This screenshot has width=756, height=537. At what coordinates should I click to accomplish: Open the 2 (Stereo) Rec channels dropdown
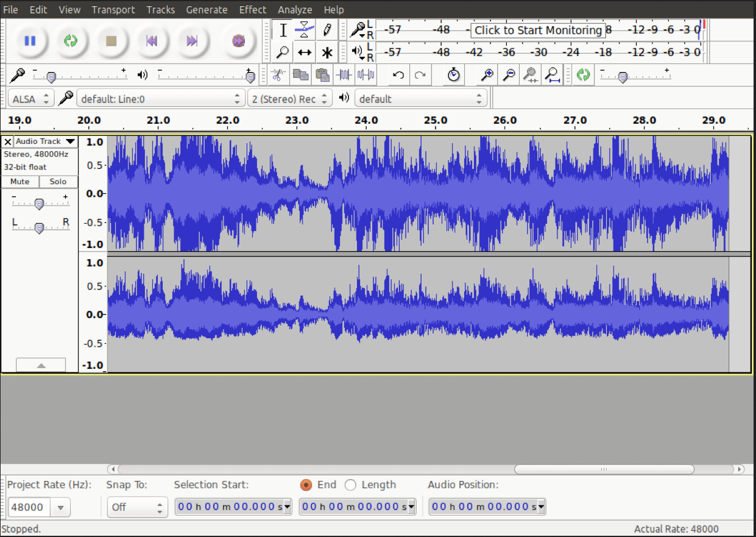click(290, 99)
